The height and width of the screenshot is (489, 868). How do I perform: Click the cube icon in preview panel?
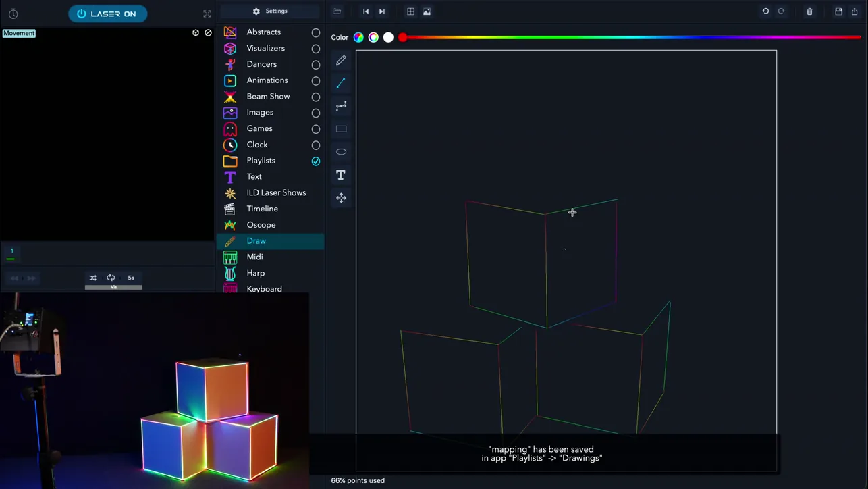[x=196, y=32]
